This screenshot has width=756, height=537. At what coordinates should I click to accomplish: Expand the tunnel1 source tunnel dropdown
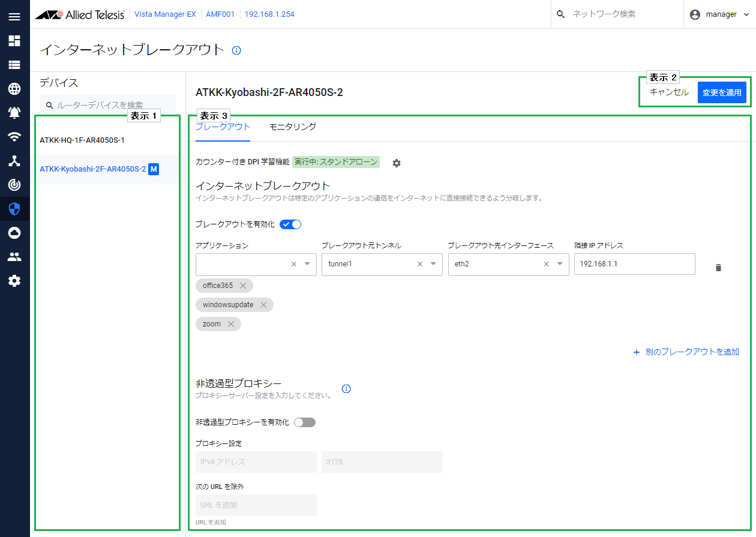[434, 264]
